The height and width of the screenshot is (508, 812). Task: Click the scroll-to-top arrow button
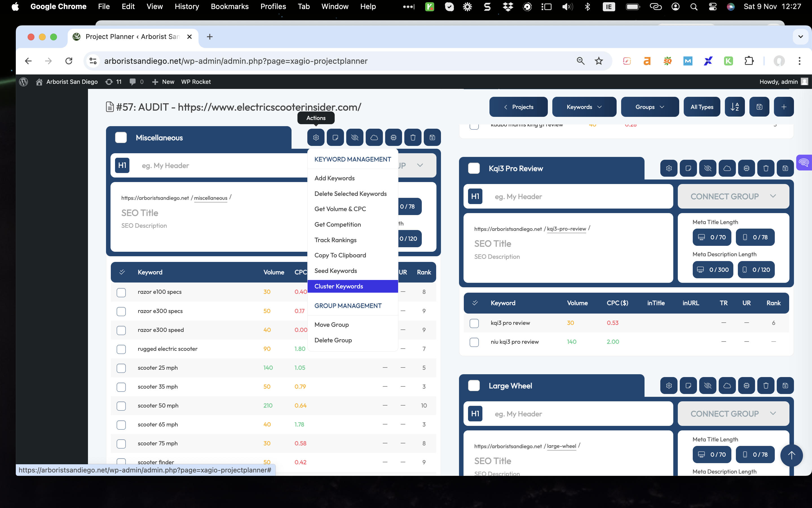(x=791, y=455)
